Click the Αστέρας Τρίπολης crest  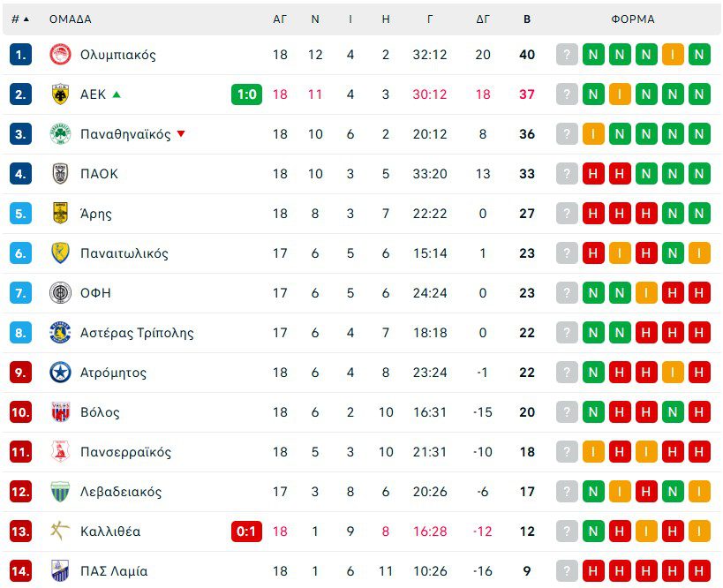pos(60,333)
